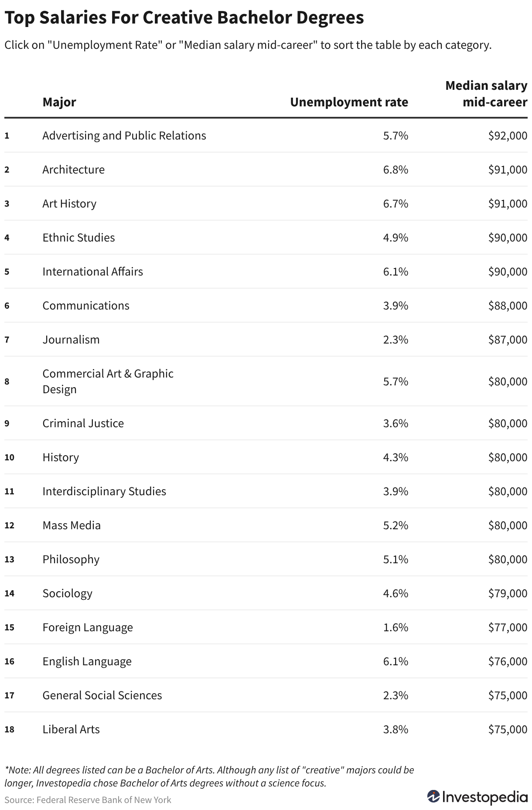
Task: Sort table by Median salary mid-career
Action: pyautogui.click(x=486, y=94)
